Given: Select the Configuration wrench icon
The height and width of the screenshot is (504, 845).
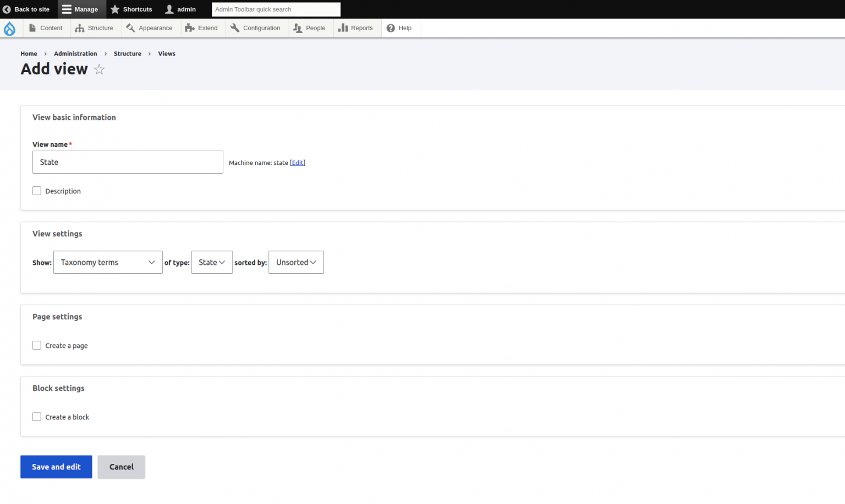Looking at the screenshot, I should pyautogui.click(x=235, y=27).
